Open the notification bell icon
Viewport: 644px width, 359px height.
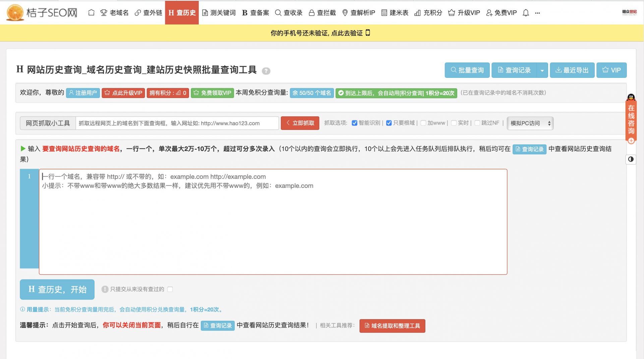click(526, 13)
